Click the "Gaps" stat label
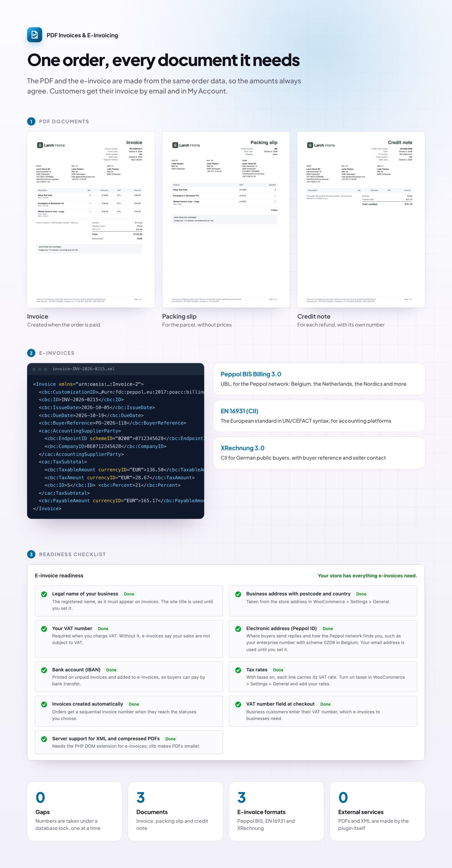This screenshot has height=868, width=452. 42,812
